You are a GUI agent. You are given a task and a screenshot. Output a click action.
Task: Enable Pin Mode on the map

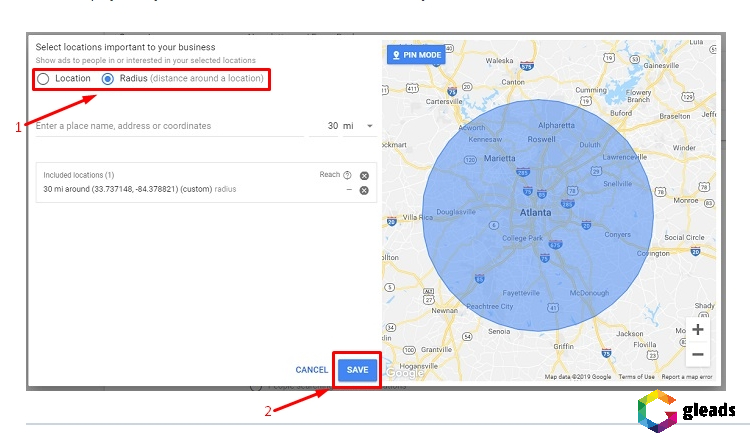click(x=417, y=54)
